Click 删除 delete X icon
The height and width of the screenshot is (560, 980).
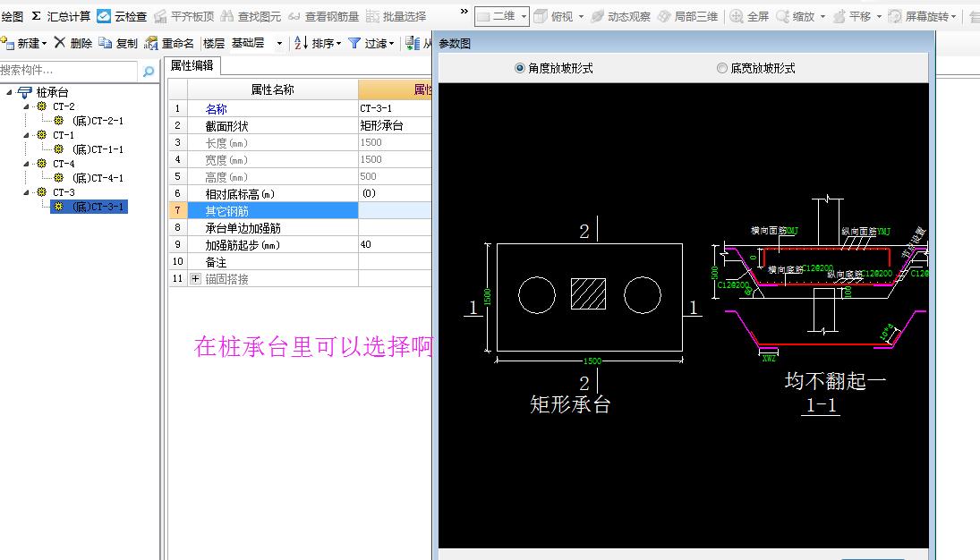pos(59,42)
